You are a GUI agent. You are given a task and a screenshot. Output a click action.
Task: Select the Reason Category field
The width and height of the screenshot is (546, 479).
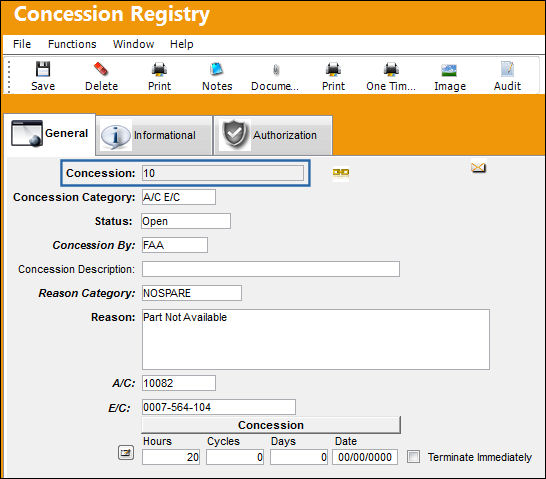(x=192, y=293)
